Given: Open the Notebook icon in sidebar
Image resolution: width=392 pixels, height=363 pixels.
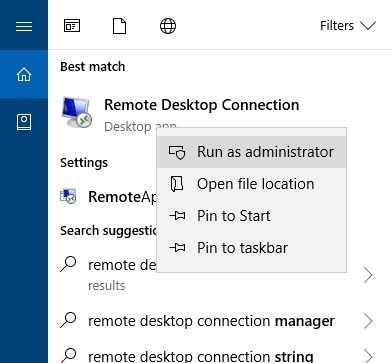Looking at the screenshot, I should (x=24, y=122).
